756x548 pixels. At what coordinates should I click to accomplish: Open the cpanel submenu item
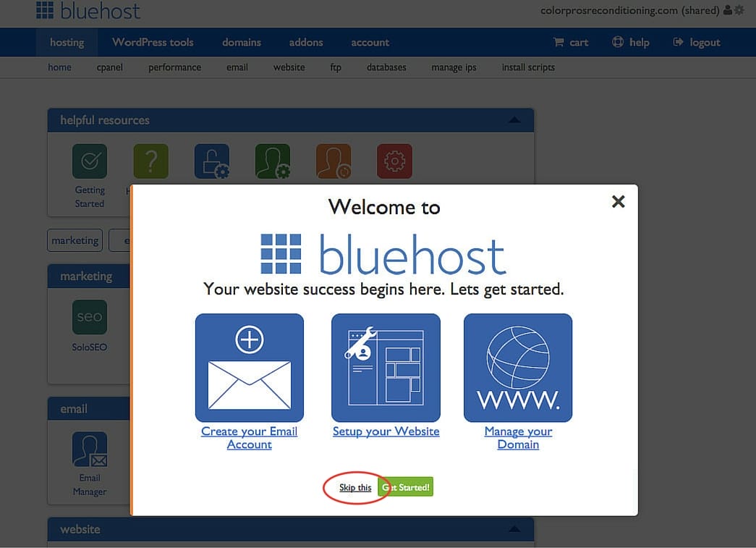pos(110,67)
